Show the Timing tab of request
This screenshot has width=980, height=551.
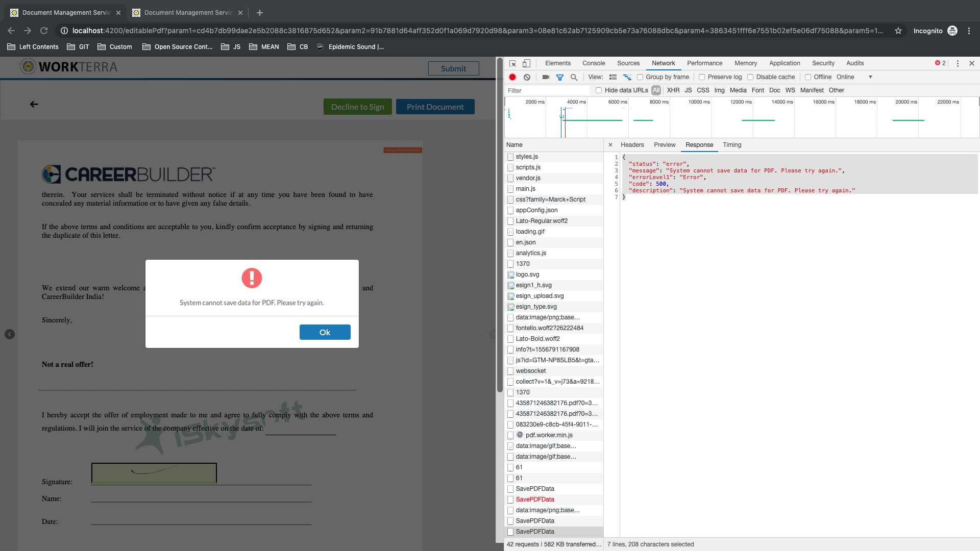pos(732,145)
